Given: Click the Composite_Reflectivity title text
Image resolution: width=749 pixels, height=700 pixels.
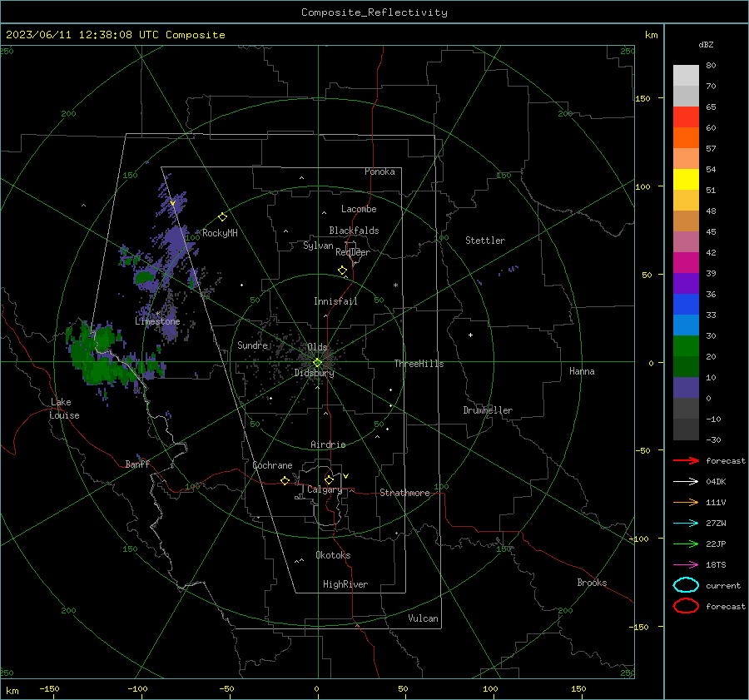Looking at the screenshot, I should (374, 12).
